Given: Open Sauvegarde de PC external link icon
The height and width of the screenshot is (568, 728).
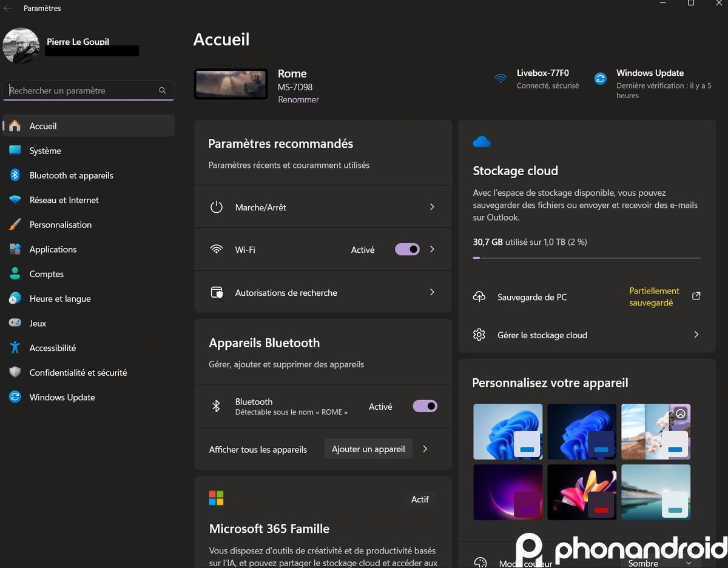Looking at the screenshot, I should 696,296.
